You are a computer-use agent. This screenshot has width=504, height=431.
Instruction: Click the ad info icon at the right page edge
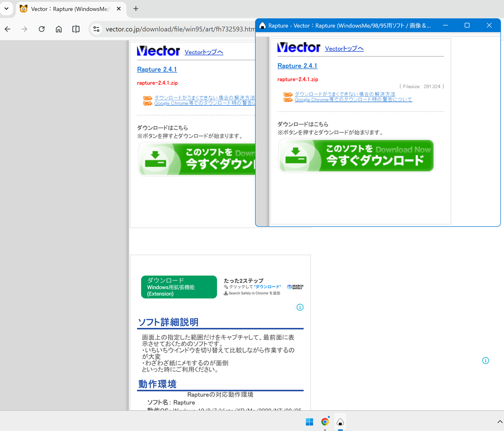click(x=486, y=361)
